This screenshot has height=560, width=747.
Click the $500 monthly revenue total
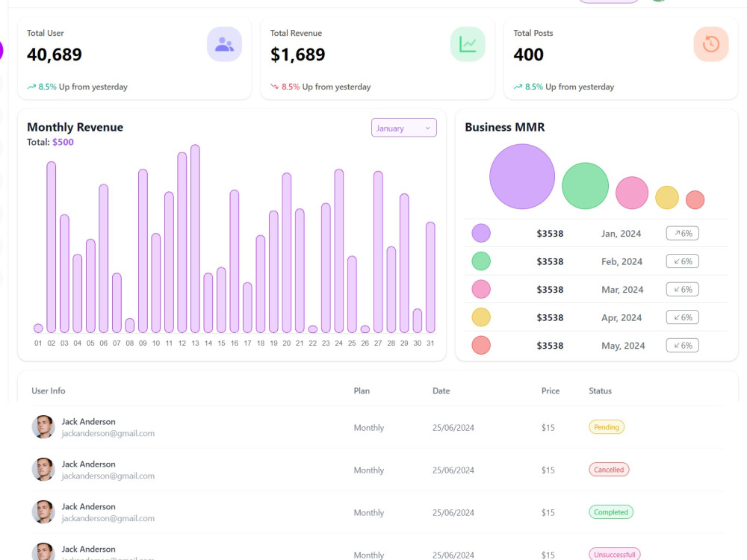click(x=63, y=143)
